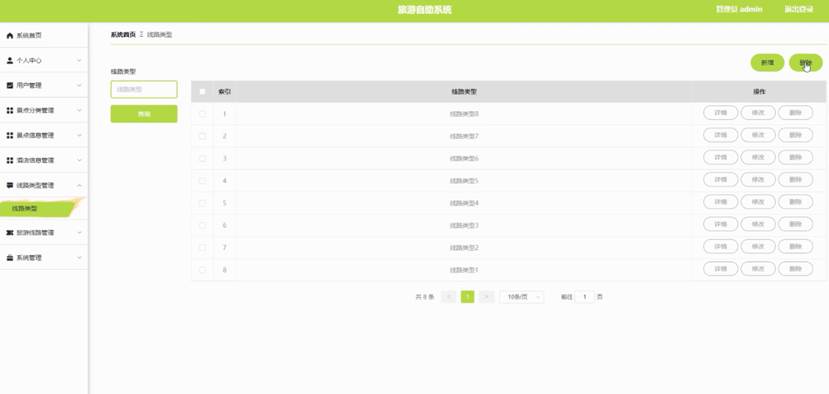
Task: Go to previous page arrow in pagination
Action: [x=448, y=297]
